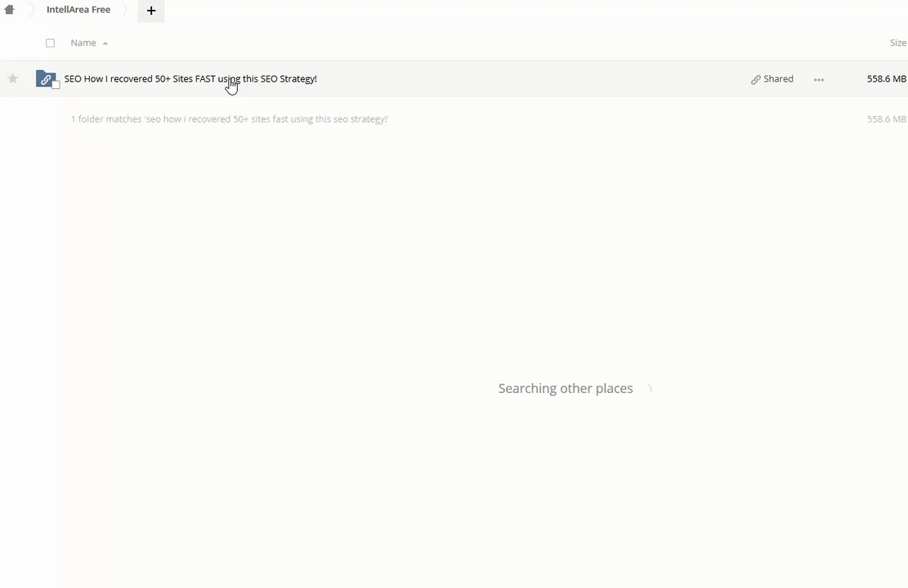This screenshot has height=588, width=908.
Task: Click the chain-link share icon
Action: pos(756,79)
